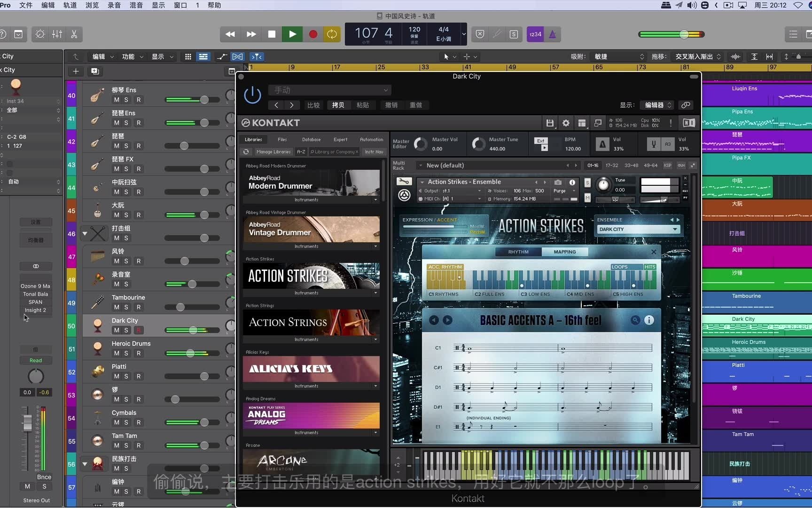Click the pattern search magnifier icon
This screenshot has width=812, height=508.
tap(635, 320)
